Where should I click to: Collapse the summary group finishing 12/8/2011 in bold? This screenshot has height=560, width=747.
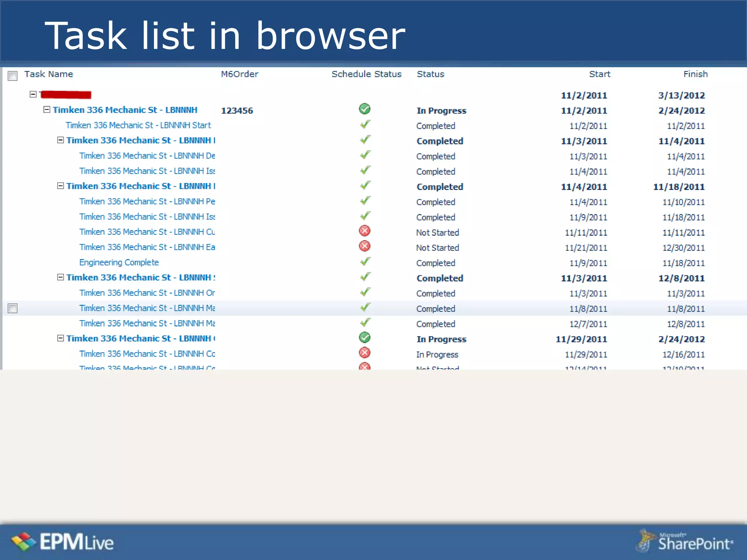(61, 277)
